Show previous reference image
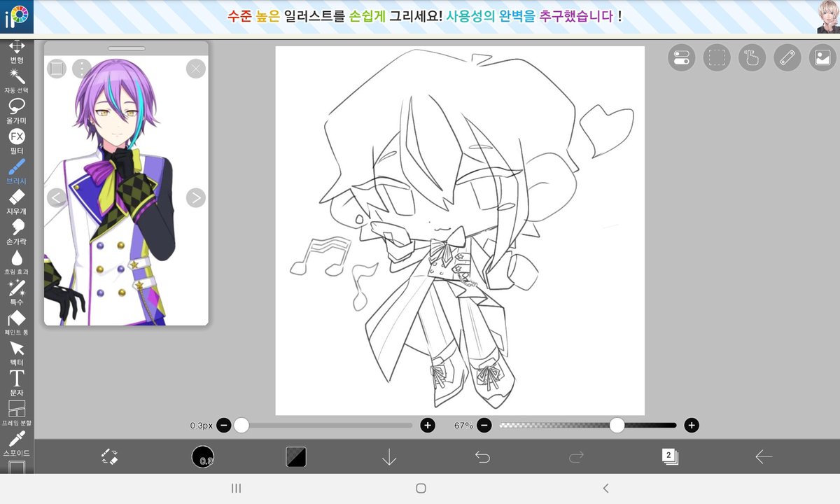Screen dimensions: 840x504 (57, 197)
